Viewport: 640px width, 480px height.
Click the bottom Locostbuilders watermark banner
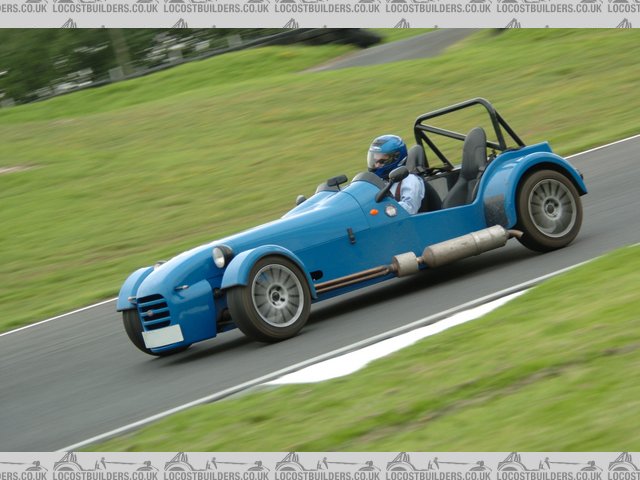pyautogui.click(x=320, y=465)
